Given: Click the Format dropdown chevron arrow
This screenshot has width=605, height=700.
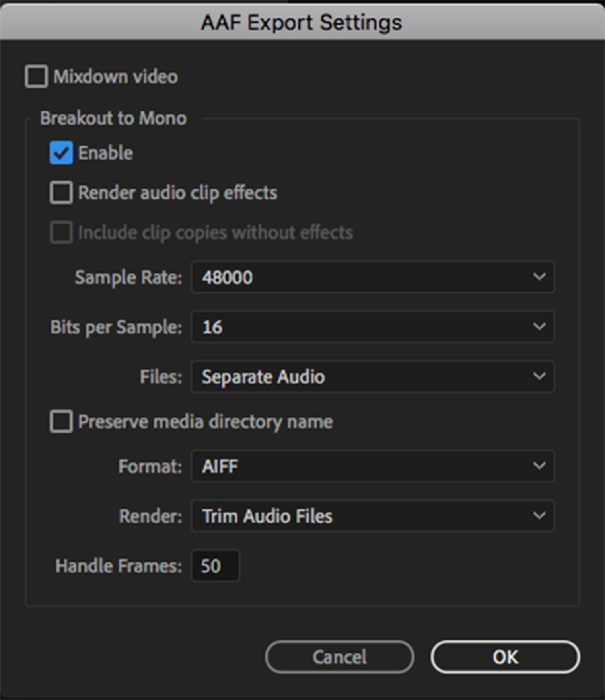Looking at the screenshot, I should coord(539,466).
